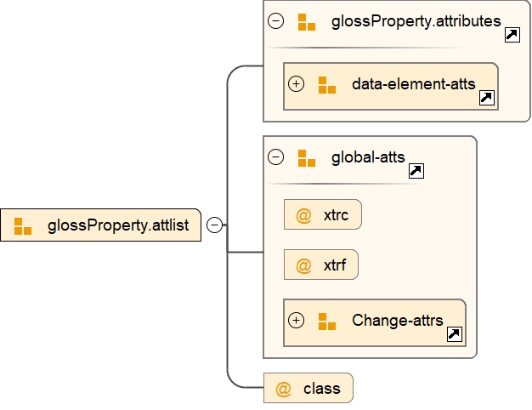Click the @ icon of xtrc
The height and width of the screenshot is (410, 532).
pos(303,215)
